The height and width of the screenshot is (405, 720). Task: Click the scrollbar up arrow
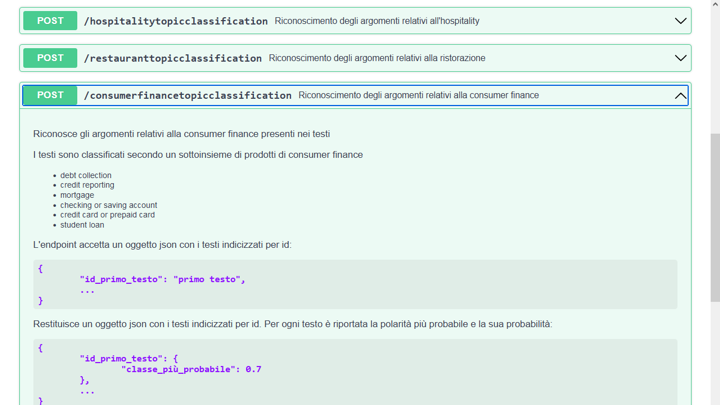tap(715, 4)
